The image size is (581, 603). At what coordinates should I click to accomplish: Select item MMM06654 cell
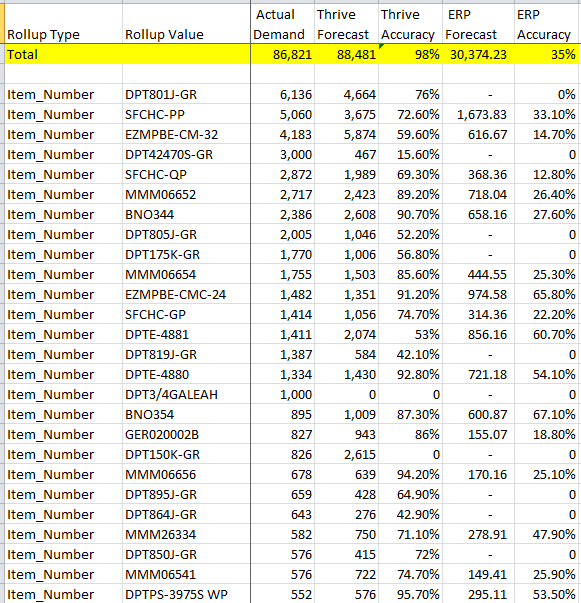(186, 274)
